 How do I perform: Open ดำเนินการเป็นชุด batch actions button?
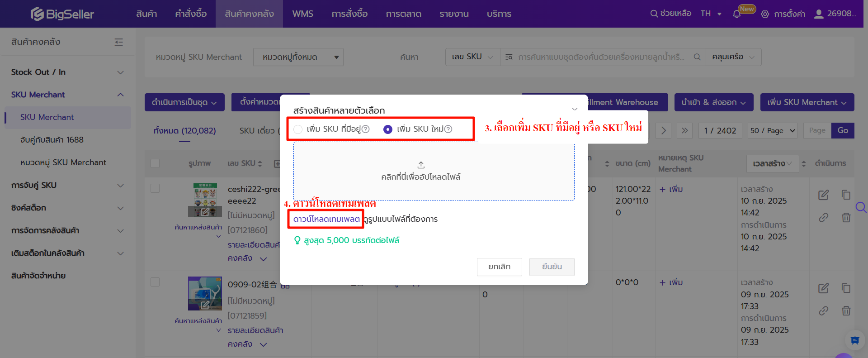click(x=184, y=102)
